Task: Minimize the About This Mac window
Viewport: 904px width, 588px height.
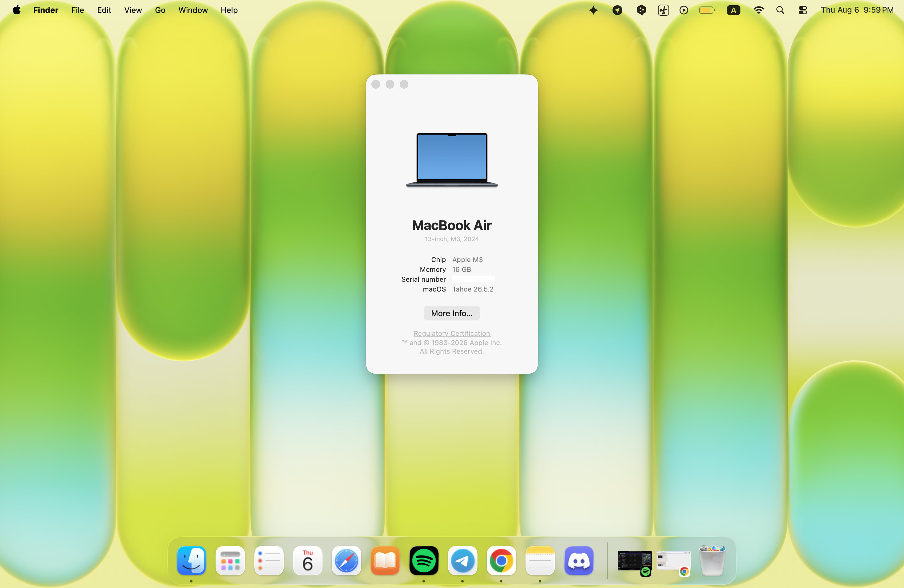Action: point(390,84)
